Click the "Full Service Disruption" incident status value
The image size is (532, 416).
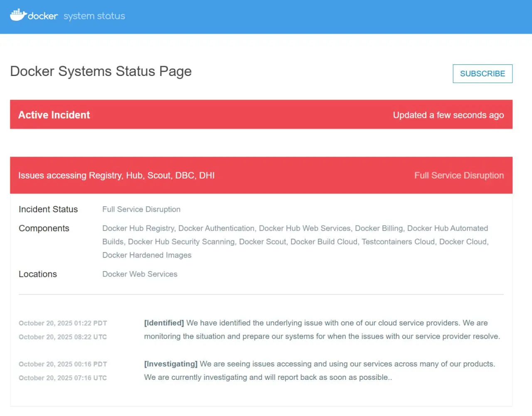coord(141,209)
